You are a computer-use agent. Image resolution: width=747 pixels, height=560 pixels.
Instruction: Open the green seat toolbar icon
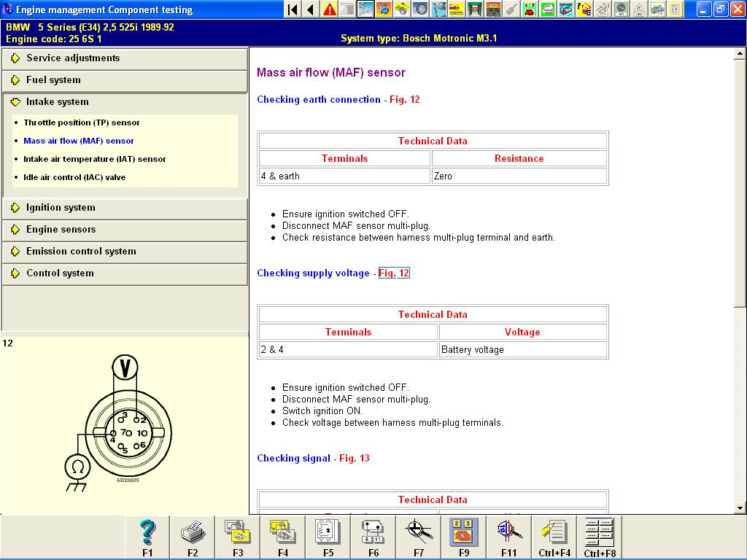pos(548,9)
